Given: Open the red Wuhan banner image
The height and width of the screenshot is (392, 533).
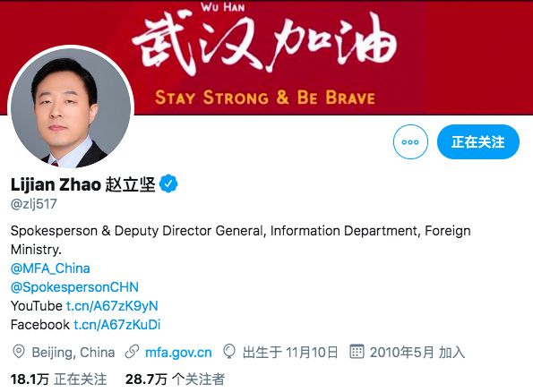Looking at the screenshot, I should click(267, 57).
